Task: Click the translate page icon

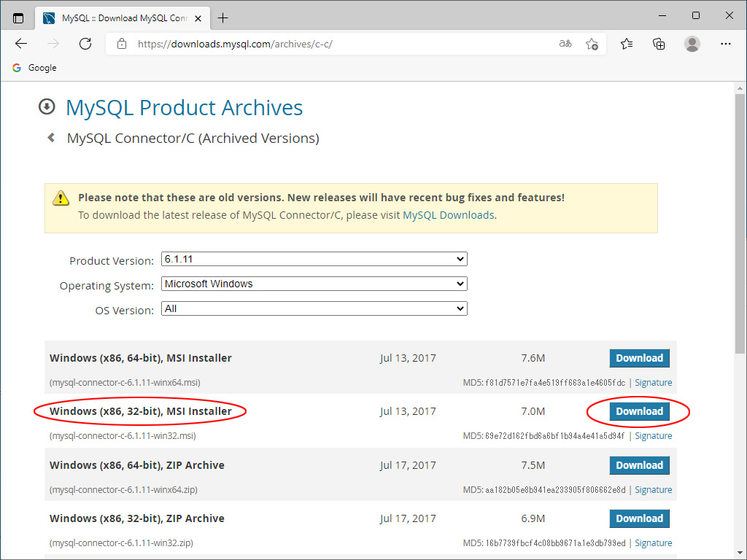Action: [565, 44]
